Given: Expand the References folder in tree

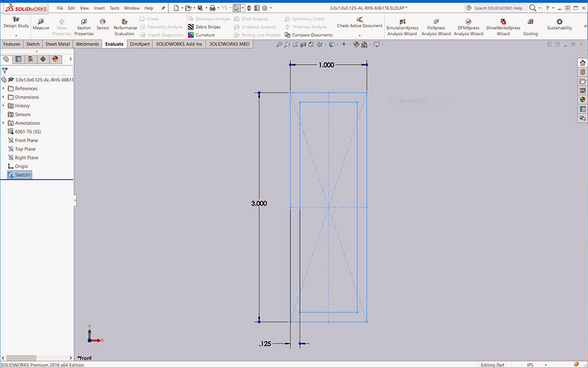Looking at the screenshot, I should click(x=4, y=88).
